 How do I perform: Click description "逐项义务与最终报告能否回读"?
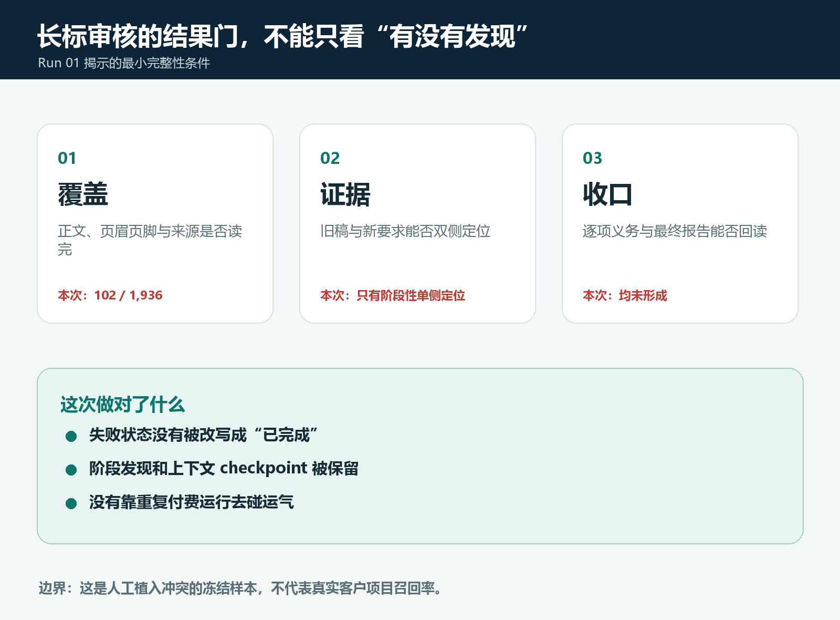tap(675, 231)
